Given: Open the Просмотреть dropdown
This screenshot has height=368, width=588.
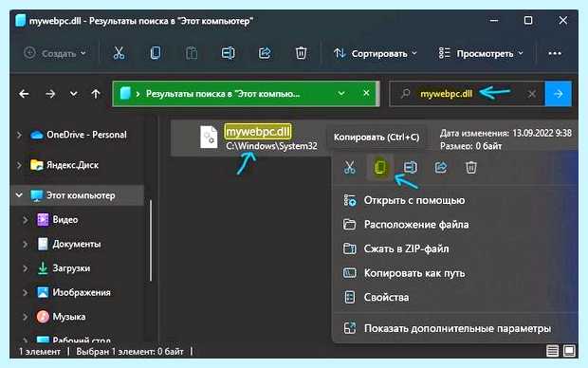Looking at the screenshot, I should click(x=481, y=54).
